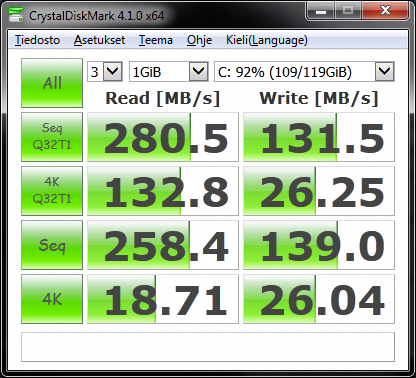416x378 pixels.
Task: Open the test count dropdown showing 3
Action: pyautogui.click(x=105, y=71)
